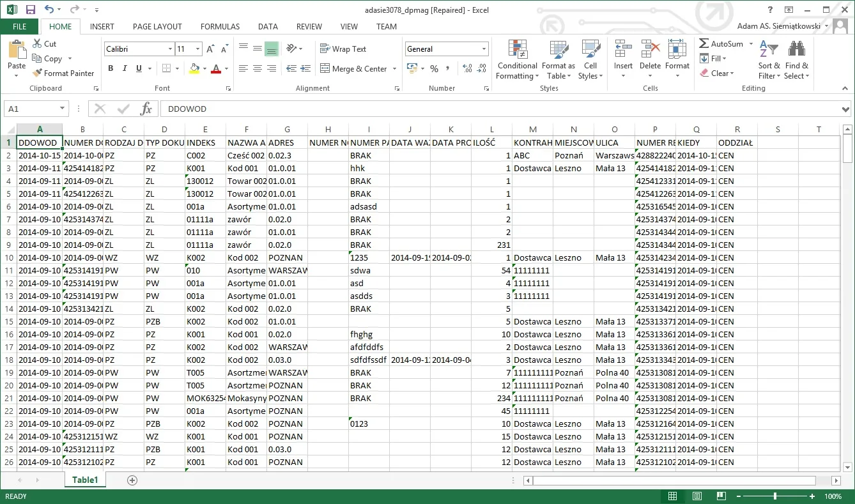Open Sort & Filter menu
Viewport: 855px width, 504px height.
(x=769, y=59)
